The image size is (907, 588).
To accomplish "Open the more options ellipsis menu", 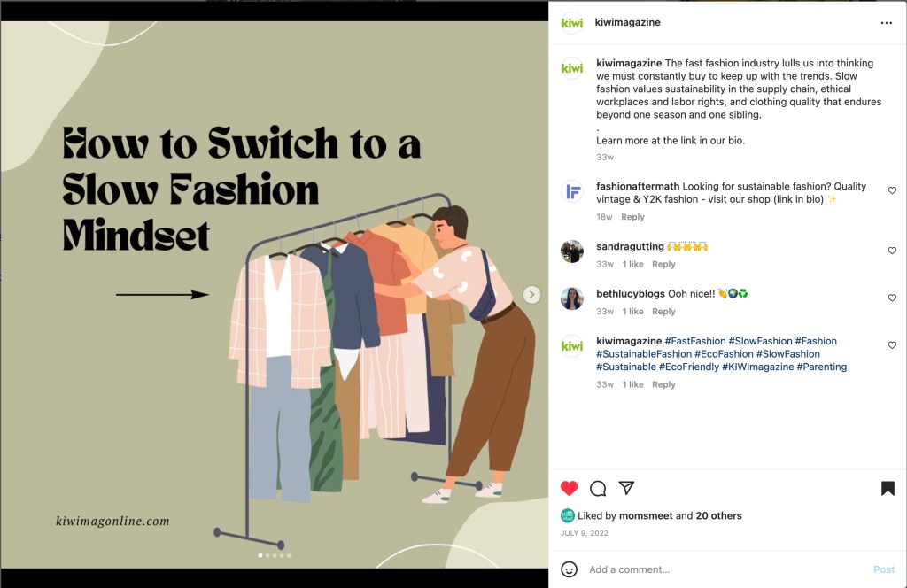I will [887, 23].
